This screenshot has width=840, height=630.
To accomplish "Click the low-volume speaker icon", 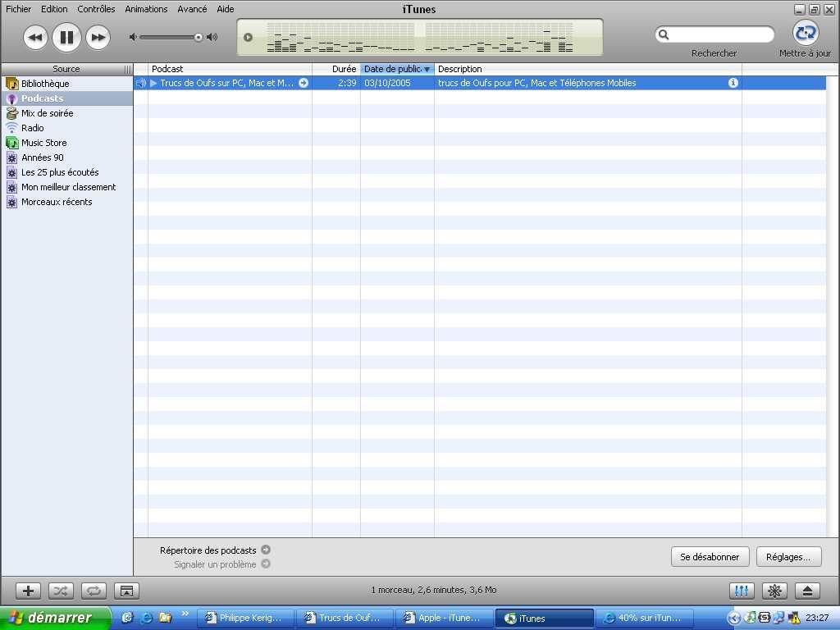I will (x=133, y=37).
